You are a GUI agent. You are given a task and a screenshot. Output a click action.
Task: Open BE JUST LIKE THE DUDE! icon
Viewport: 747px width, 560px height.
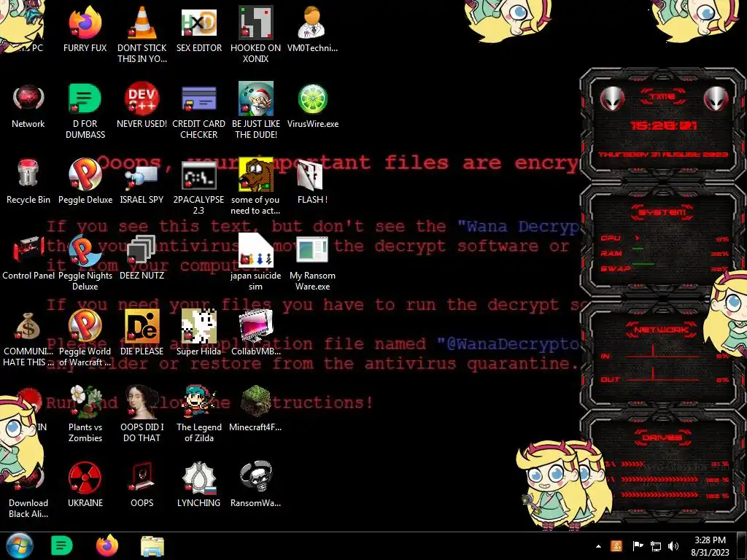point(256,98)
